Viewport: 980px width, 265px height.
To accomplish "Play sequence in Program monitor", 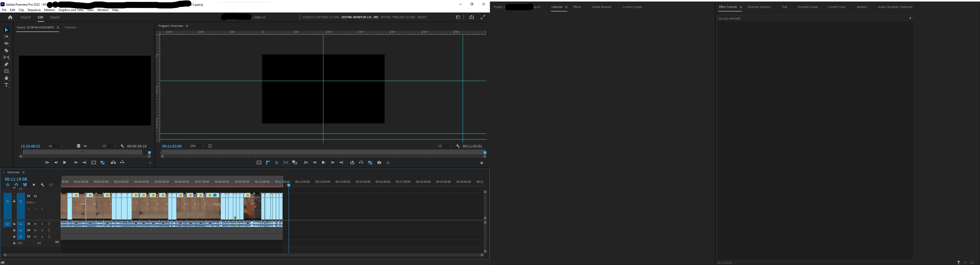I will pos(323,163).
